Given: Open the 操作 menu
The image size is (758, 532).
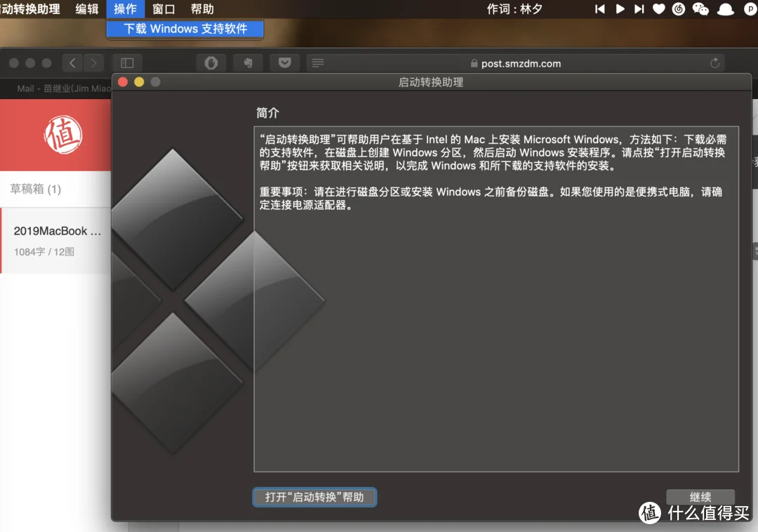Looking at the screenshot, I should (125, 9).
